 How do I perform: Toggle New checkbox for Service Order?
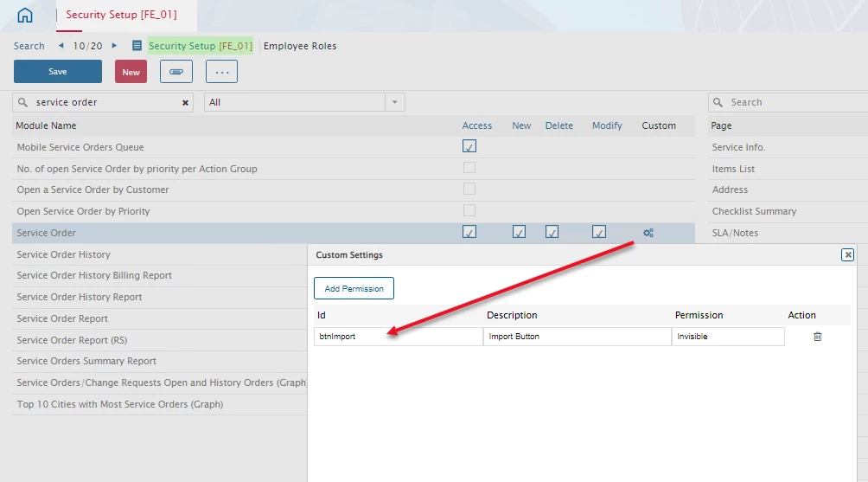coord(520,232)
